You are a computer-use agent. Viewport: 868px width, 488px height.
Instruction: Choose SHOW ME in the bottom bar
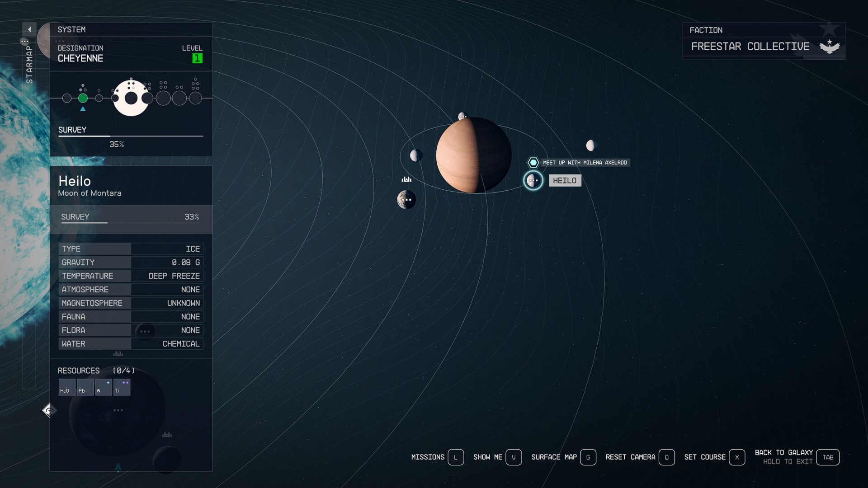(488, 457)
